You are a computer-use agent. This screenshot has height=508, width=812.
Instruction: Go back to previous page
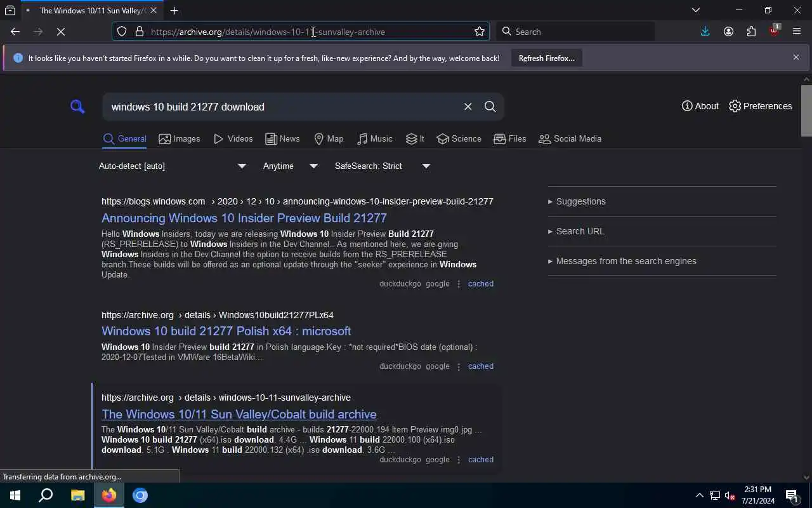15,32
